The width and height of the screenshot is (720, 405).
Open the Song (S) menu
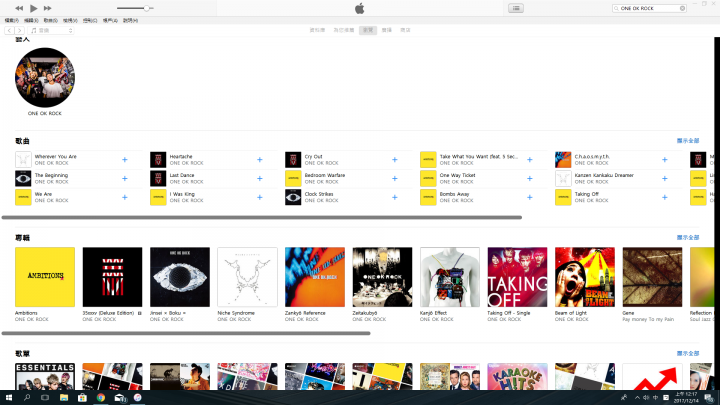click(x=51, y=20)
